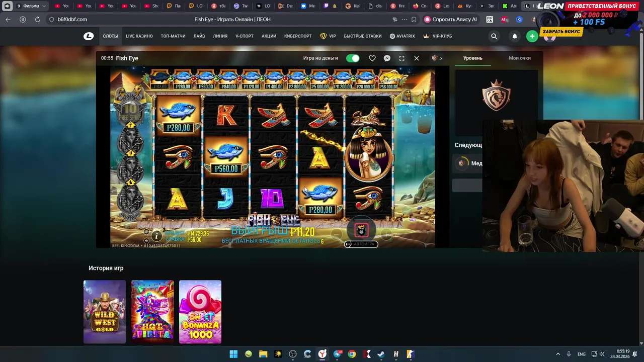Open the Windows Start menu

233,354
